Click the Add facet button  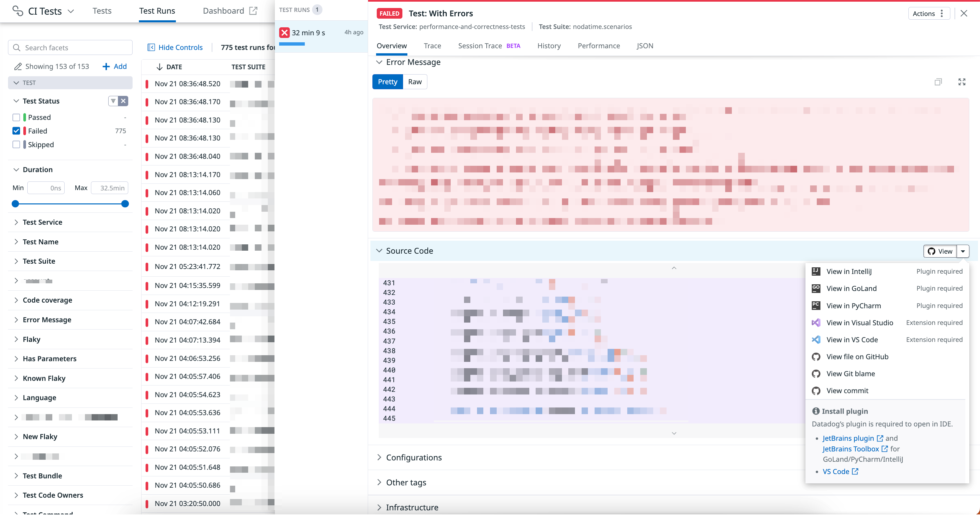pos(115,67)
